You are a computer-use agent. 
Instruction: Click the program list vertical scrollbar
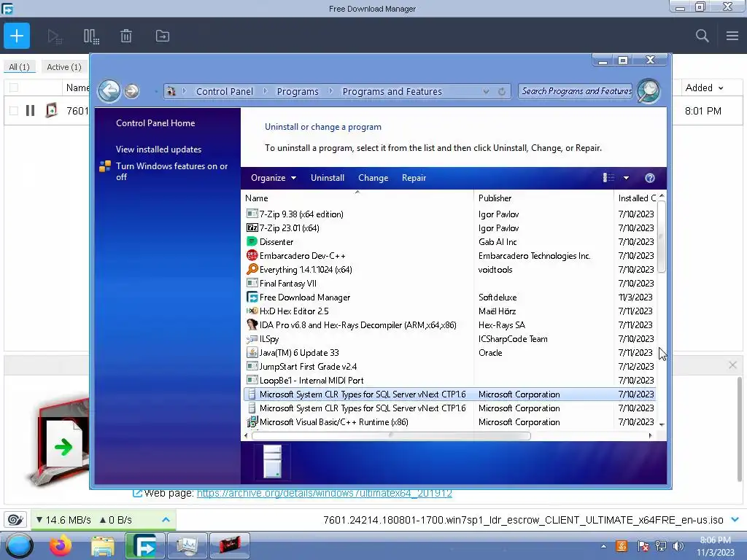click(661, 237)
